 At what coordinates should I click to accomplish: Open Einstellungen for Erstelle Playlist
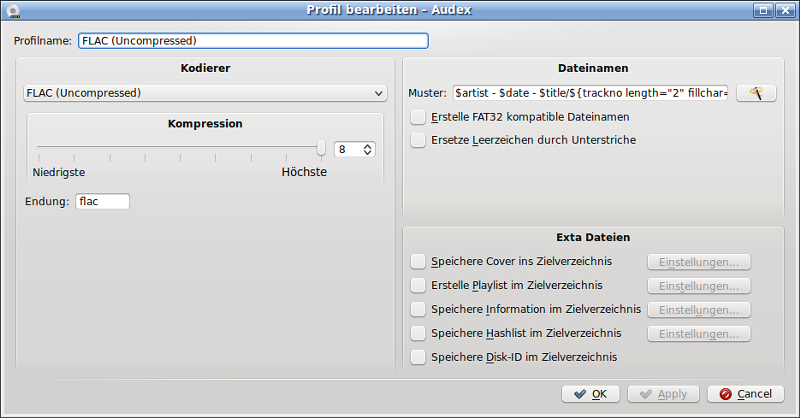(x=698, y=286)
